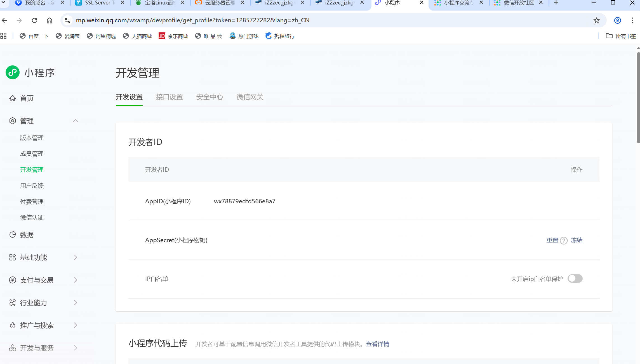Viewport: 640px width, 364px height.
Task: Click the page vertical scrollbar thumb
Action: [x=638, y=98]
